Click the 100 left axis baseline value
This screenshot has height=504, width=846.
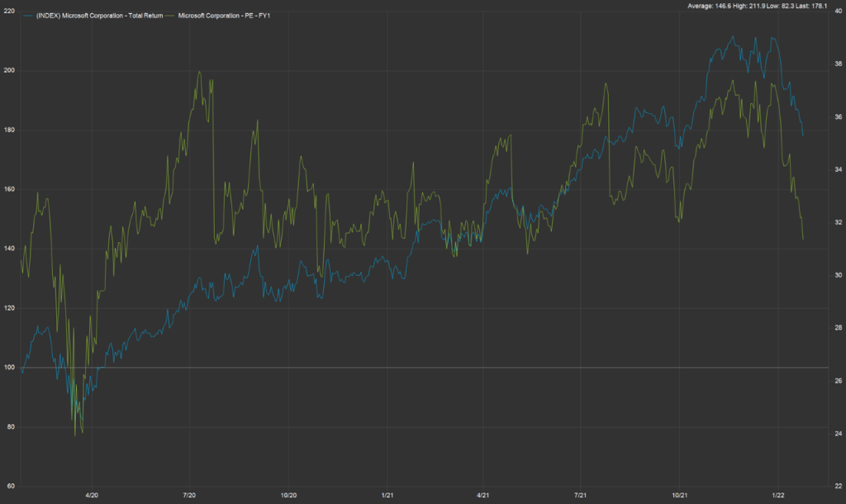[x=9, y=368]
